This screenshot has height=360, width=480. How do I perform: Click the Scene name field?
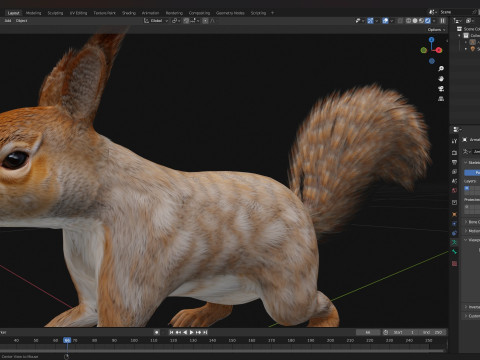pos(455,12)
